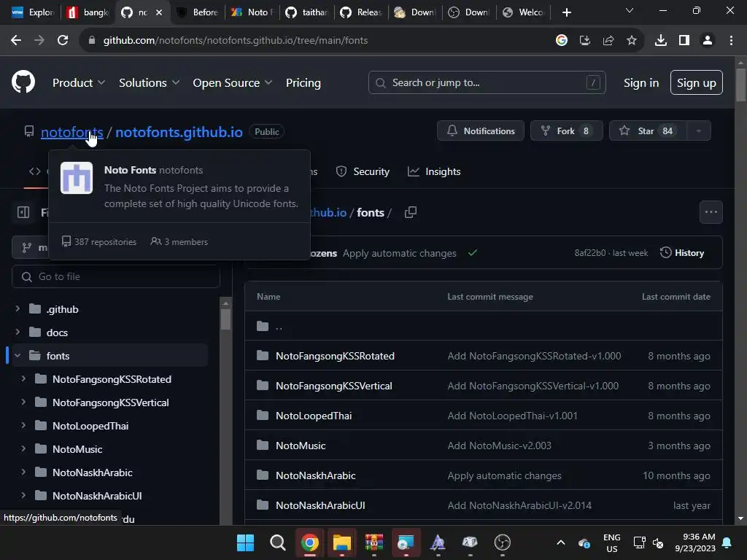This screenshot has height=560, width=747.
Task: Open Windows Start menu
Action: [x=245, y=542]
